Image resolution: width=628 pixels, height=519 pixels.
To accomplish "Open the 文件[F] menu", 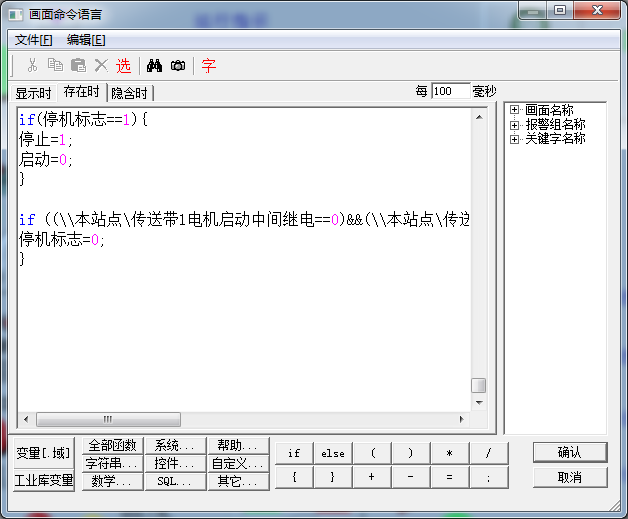I will click(34, 40).
